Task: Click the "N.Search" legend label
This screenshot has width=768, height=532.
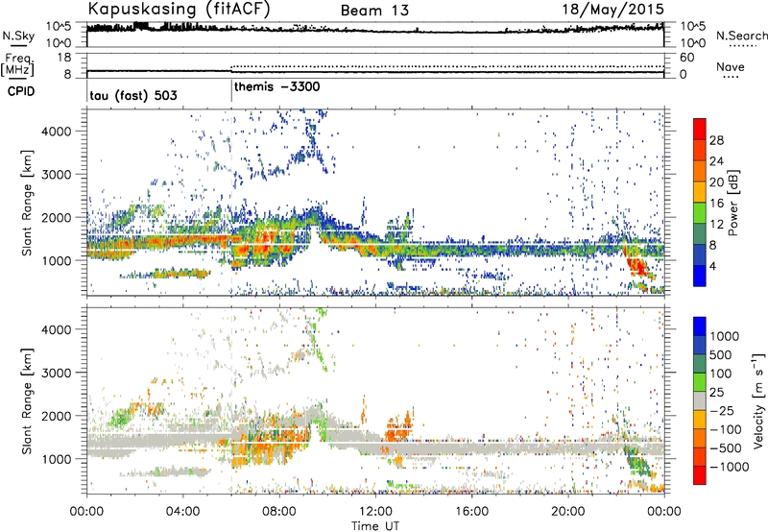Action: pyautogui.click(x=742, y=36)
